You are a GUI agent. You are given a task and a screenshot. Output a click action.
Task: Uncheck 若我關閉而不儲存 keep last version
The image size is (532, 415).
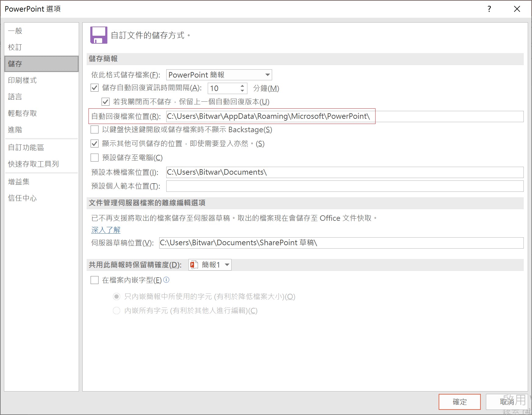pyautogui.click(x=106, y=102)
